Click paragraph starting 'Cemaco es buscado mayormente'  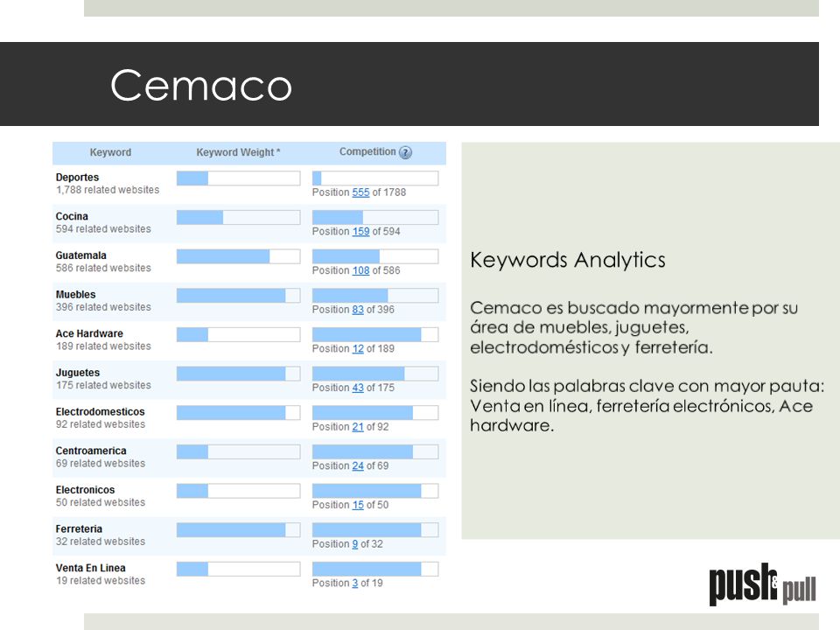(634, 328)
